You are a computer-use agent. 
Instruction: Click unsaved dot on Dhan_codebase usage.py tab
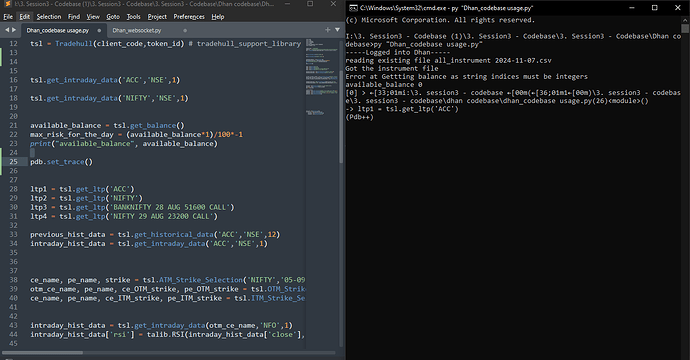[x=99, y=30]
